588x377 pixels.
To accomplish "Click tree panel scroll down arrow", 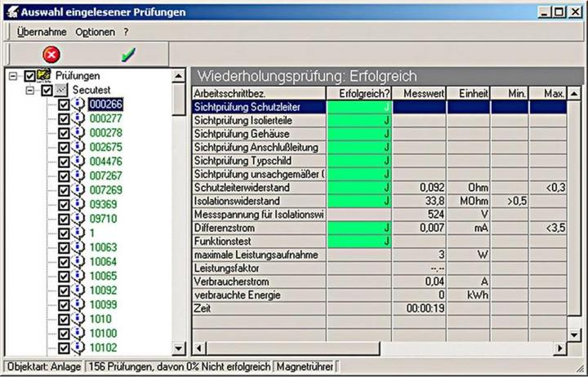I will (x=179, y=349).
